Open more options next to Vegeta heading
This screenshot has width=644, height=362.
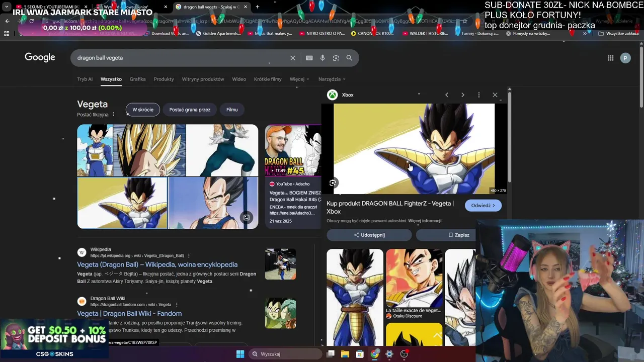(114, 114)
